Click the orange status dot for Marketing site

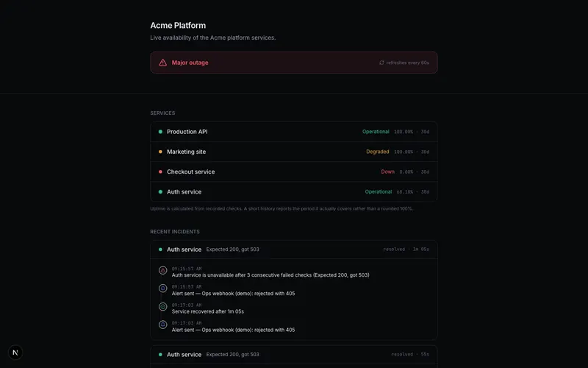[160, 152]
